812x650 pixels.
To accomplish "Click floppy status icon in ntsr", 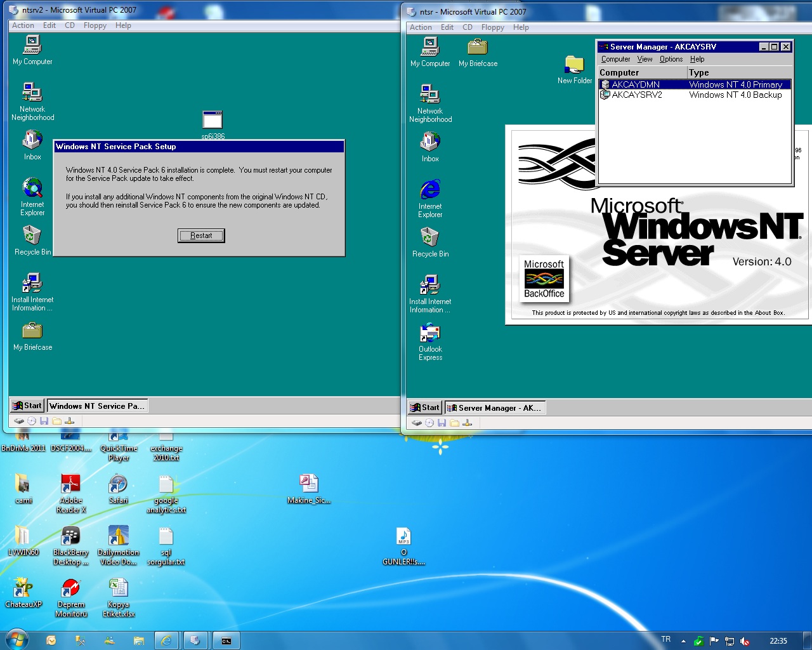I will (442, 423).
